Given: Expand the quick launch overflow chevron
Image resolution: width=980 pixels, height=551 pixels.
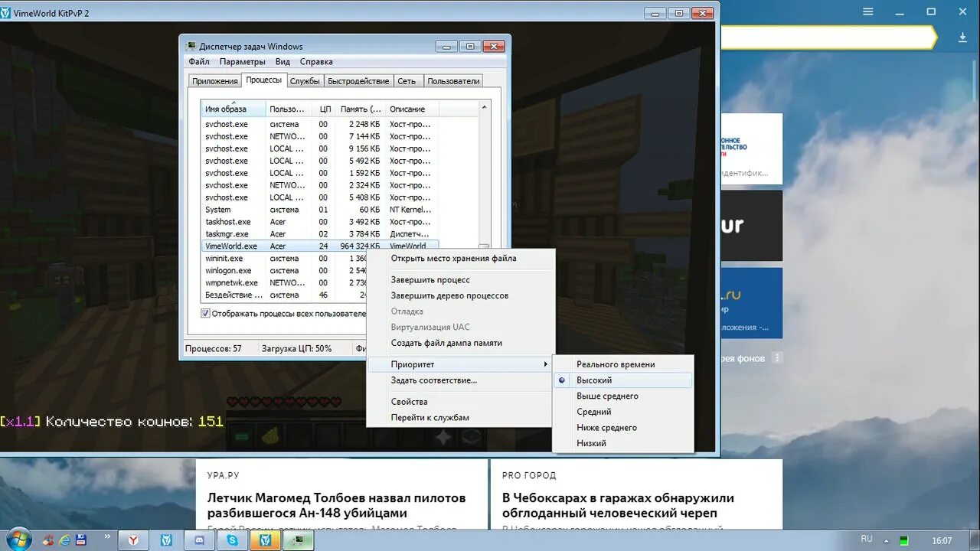Looking at the screenshot, I should (106, 536).
